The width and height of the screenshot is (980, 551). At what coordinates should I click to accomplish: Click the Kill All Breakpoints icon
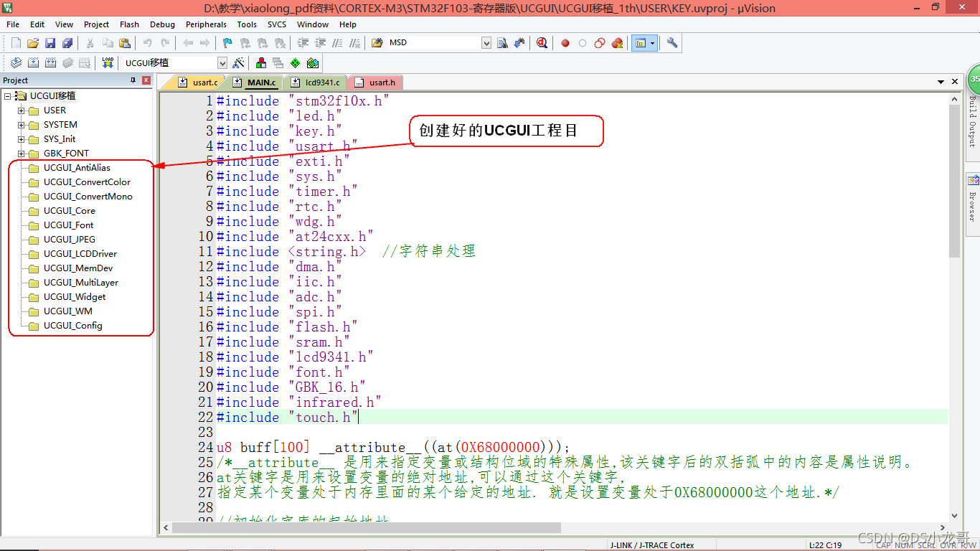pyautogui.click(x=617, y=43)
